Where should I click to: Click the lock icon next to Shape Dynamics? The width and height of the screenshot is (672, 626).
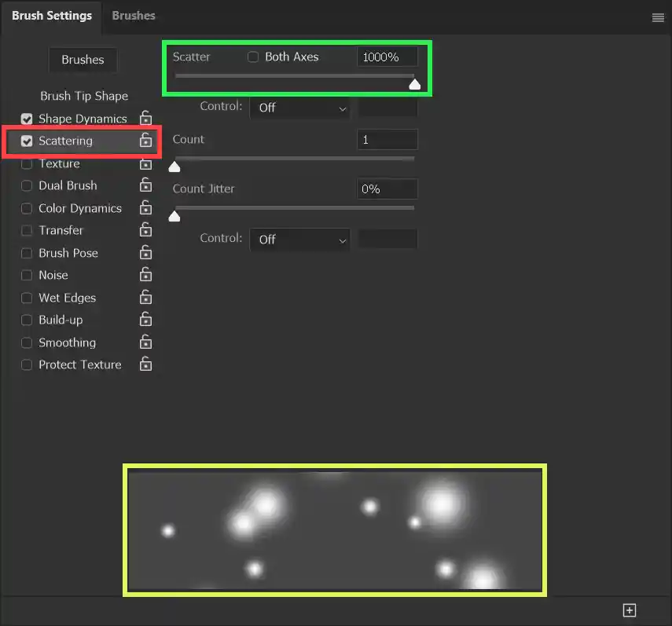click(145, 119)
